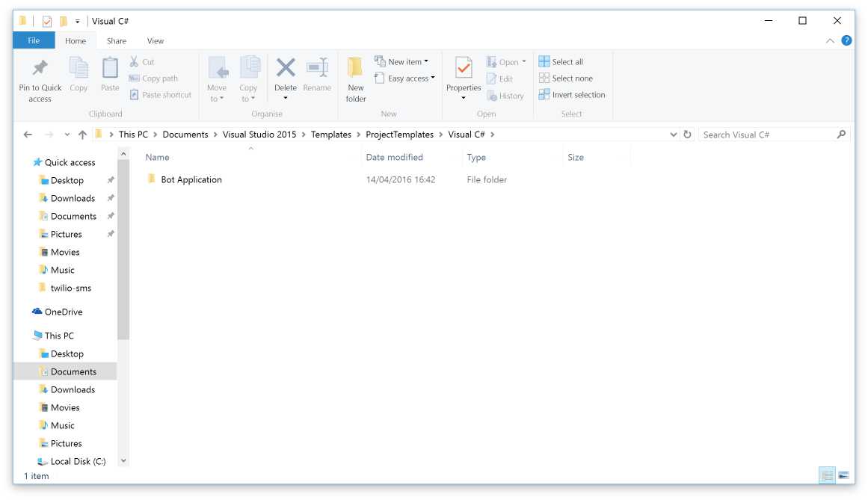Expand breadcrumb chevron after Visual C#
The height and width of the screenshot is (500, 868).
coord(492,135)
